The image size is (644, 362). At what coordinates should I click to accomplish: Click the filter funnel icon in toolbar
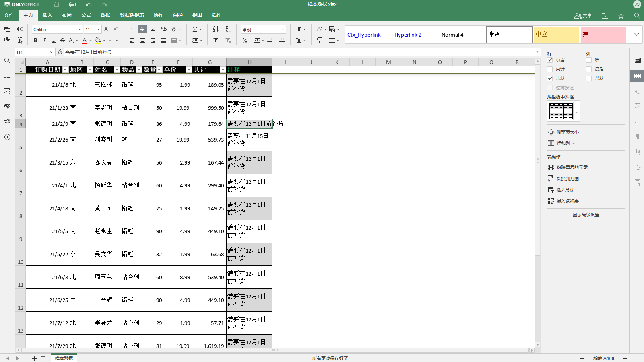pos(216,40)
